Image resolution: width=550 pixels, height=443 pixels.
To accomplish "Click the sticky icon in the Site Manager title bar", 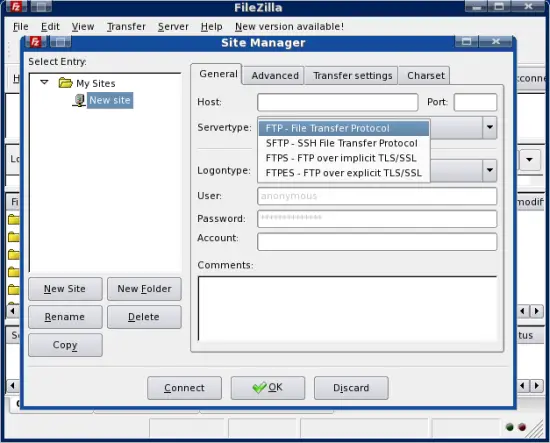I will pyautogui.click(x=60, y=42).
